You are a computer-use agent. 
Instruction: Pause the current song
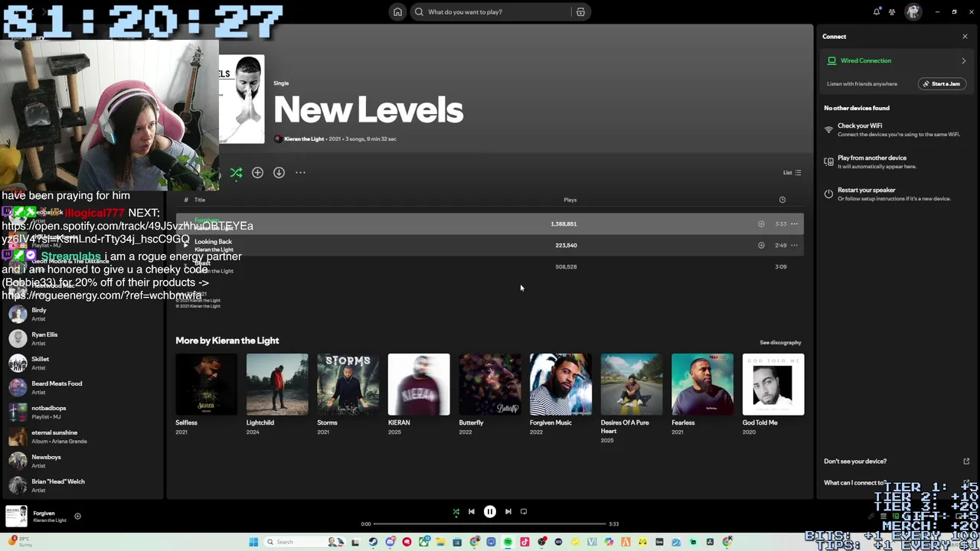[490, 512]
